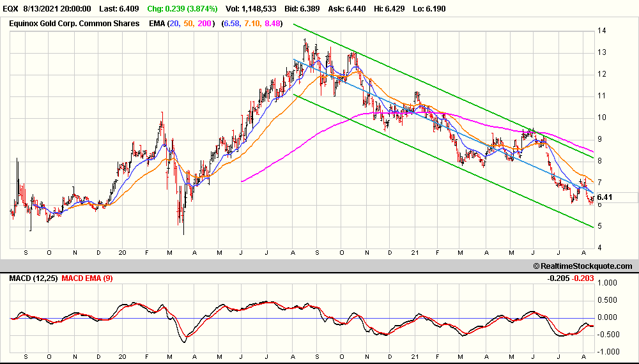
Task: Click the orange 50 EMA period label
Action: click(x=188, y=24)
